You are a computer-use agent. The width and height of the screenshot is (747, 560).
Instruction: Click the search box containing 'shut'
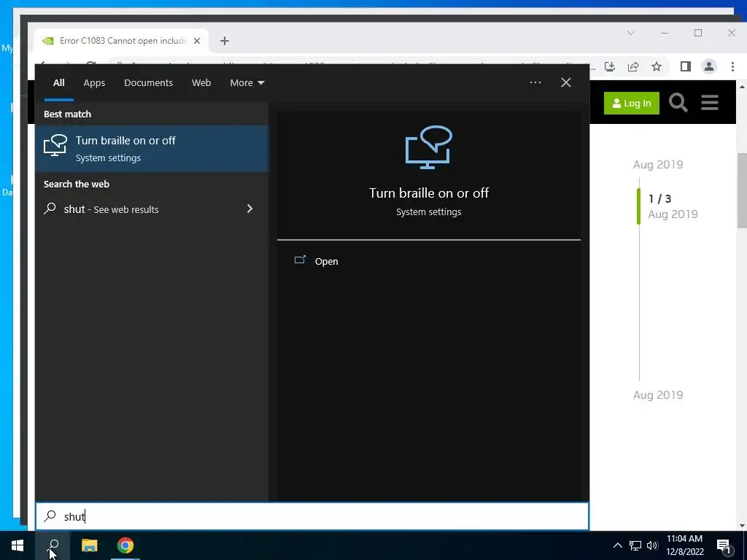click(312, 516)
